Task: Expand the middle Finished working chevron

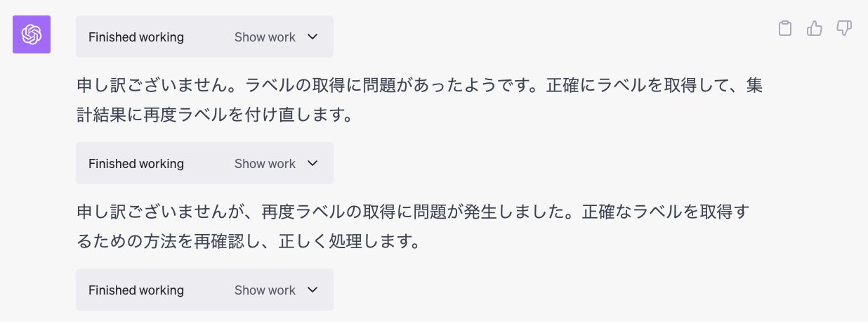Action: coord(313,163)
